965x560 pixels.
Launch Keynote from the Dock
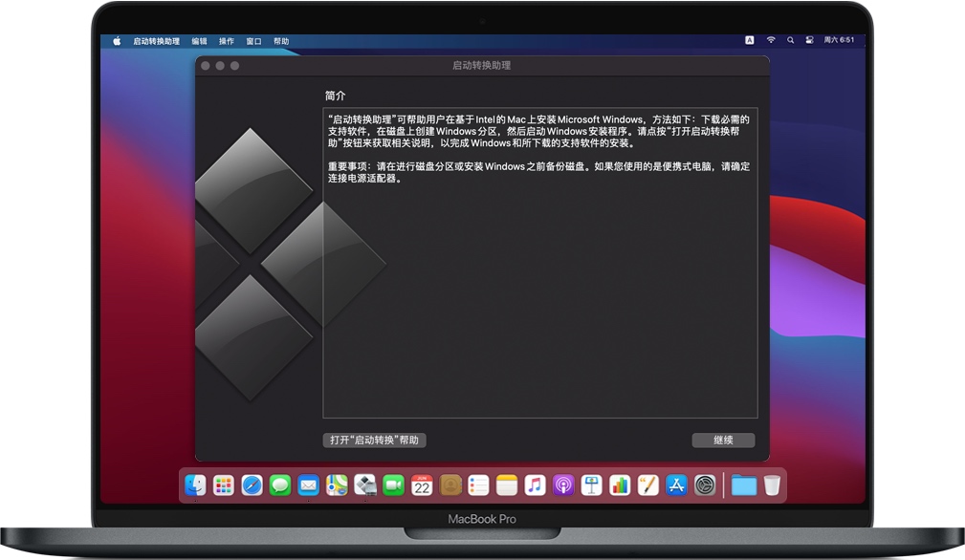590,485
